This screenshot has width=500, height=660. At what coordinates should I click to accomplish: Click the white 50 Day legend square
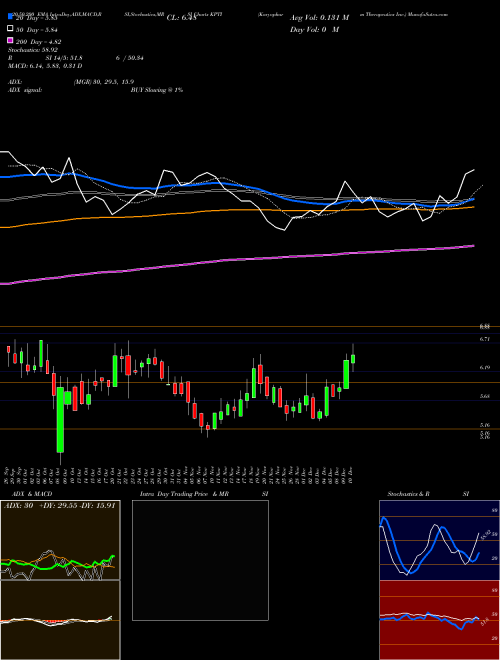pyautogui.click(x=11, y=29)
